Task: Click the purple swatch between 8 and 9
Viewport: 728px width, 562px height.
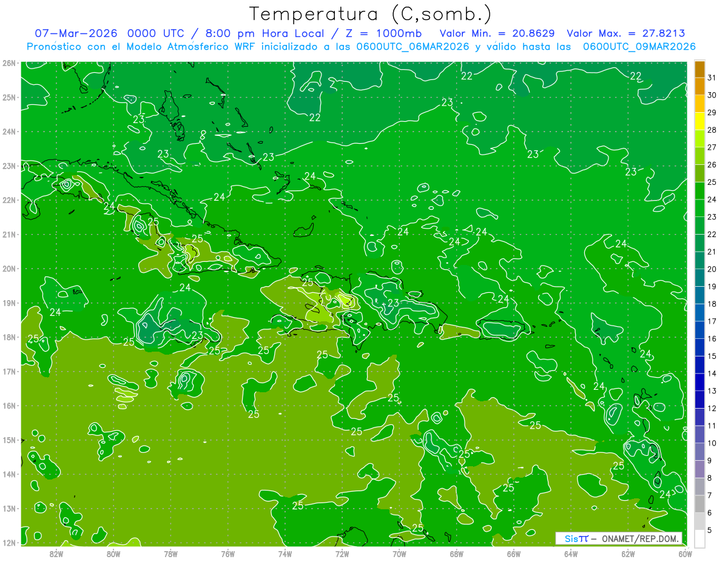Action: (699, 469)
